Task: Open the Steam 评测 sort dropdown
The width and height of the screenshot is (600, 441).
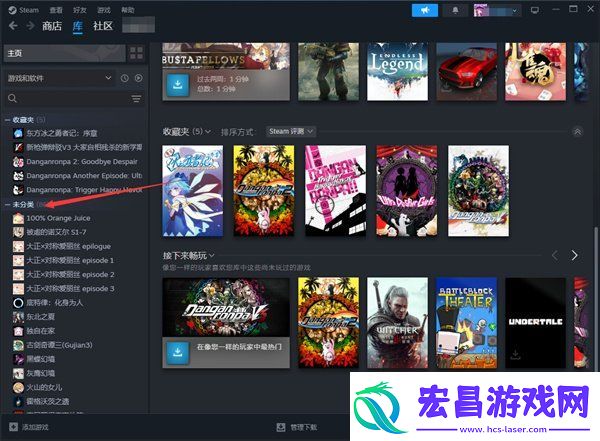Action: 291,131
